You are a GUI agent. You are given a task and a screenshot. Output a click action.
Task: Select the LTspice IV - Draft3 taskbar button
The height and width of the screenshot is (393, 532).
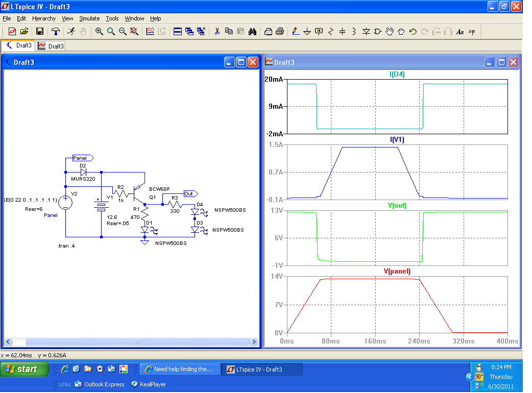[x=261, y=369]
